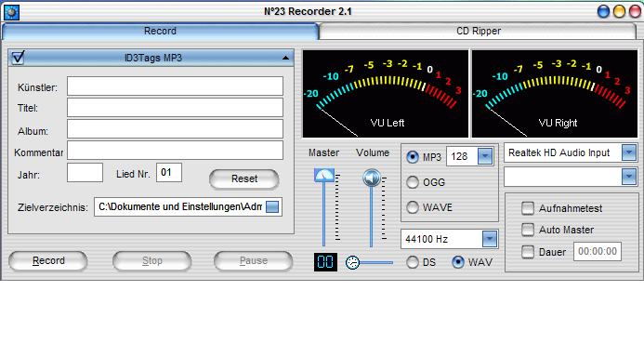644x357 pixels.
Task: Select the DS radio button
Action: (x=413, y=262)
